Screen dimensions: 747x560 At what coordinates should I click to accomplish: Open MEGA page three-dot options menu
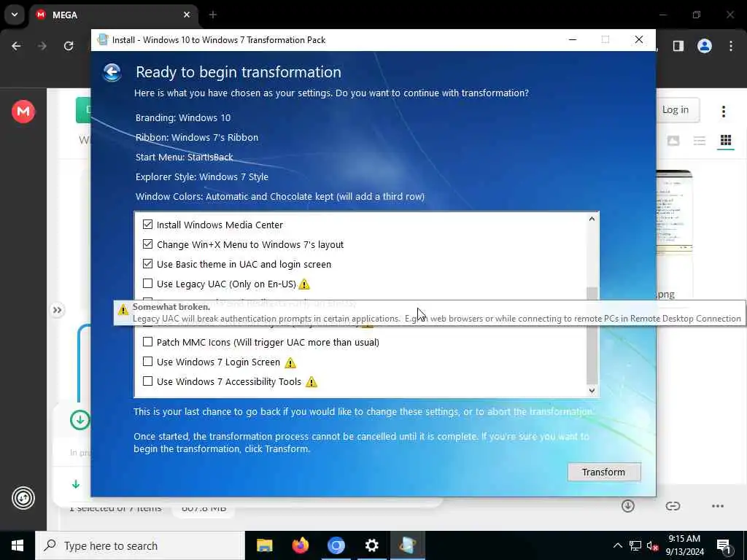[723, 112]
